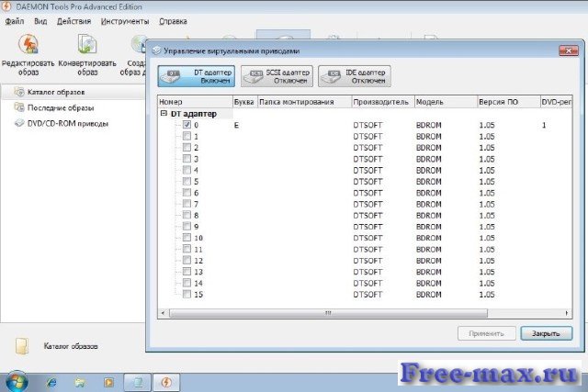This screenshot has width=588, height=392.
Task: Click the DTSOFT cell in row 0
Action: [x=367, y=125]
